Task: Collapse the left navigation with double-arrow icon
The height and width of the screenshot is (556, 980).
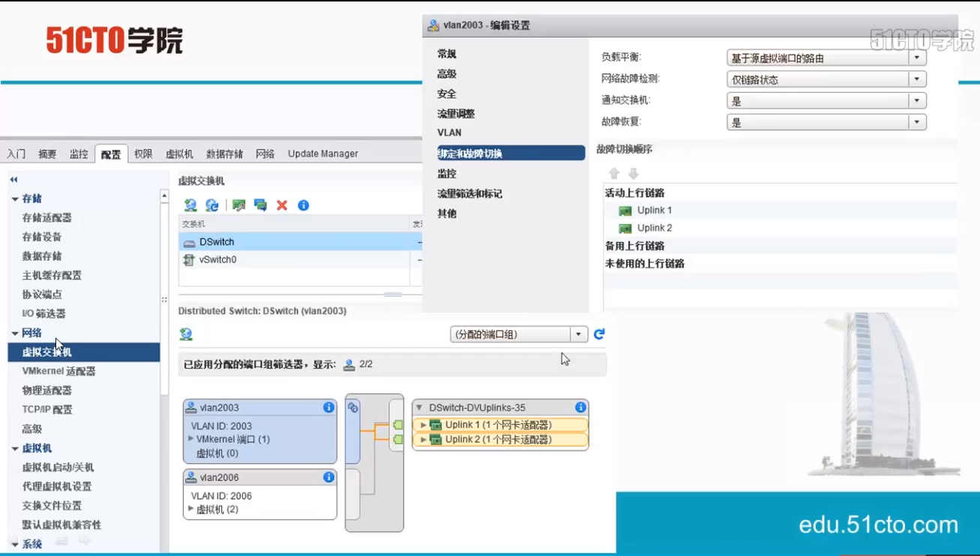Action: (13, 180)
